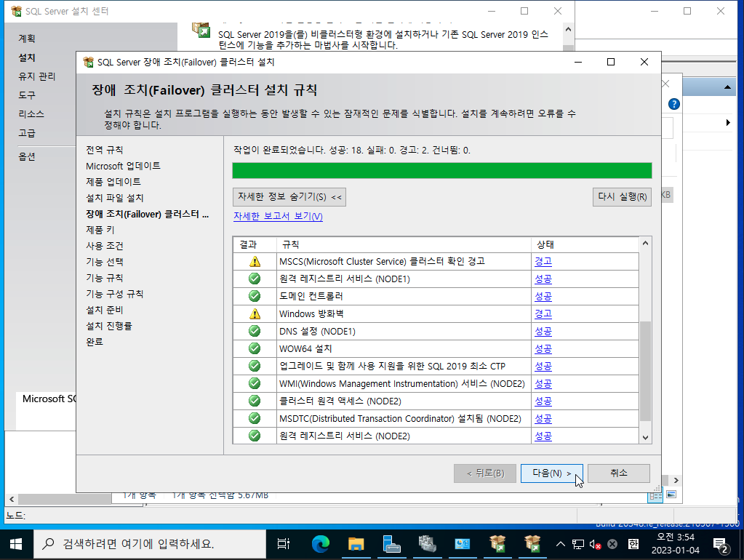Click green check icon on WMI 서비스 (NODE2) row
Image resolution: width=744 pixels, height=560 pixels.
coord(255,383)
